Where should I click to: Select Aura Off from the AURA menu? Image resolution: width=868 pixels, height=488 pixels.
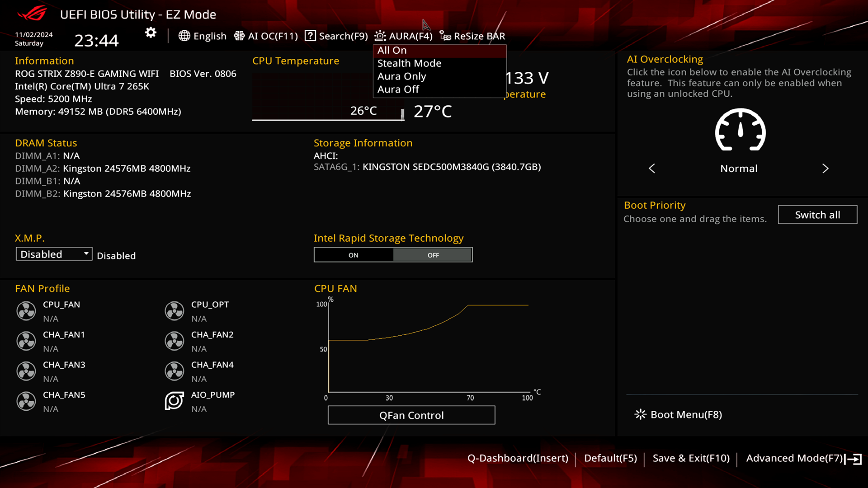[398, 89]
